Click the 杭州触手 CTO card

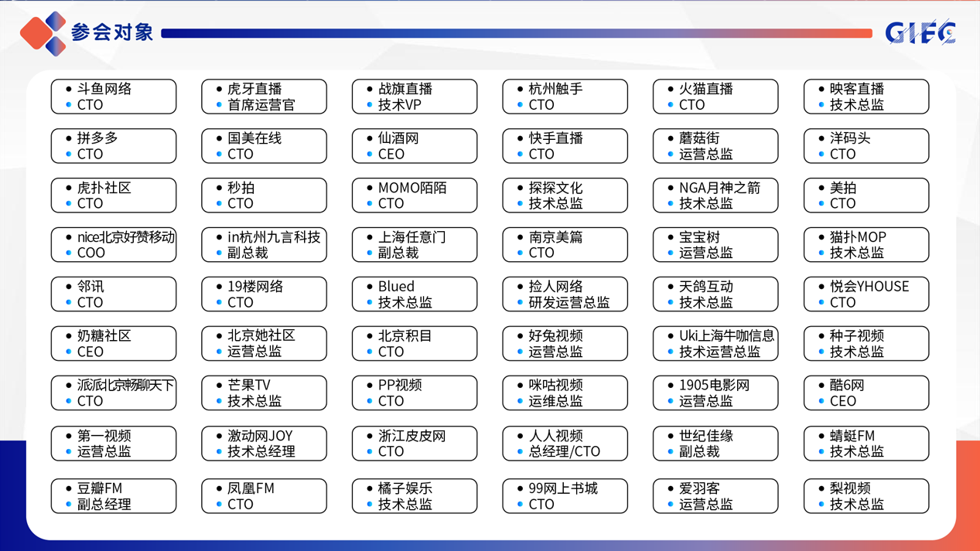565,97
